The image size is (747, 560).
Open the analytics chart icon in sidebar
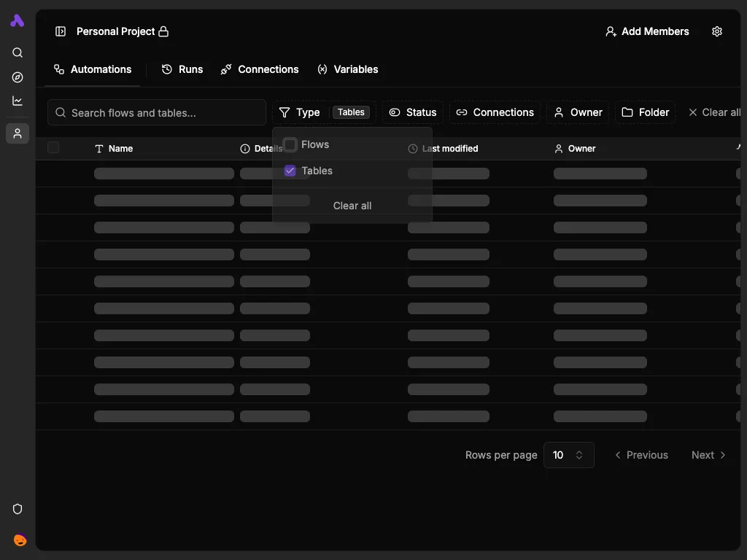18,101
